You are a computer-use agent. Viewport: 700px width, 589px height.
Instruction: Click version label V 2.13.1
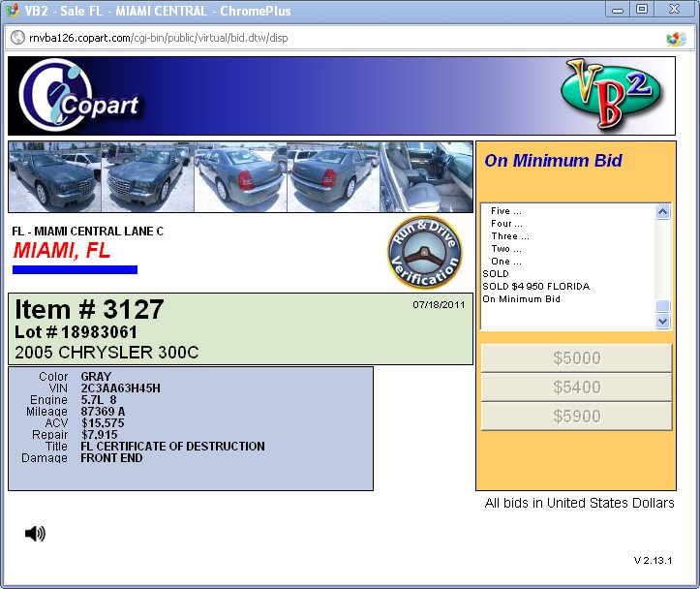[653, 560]
